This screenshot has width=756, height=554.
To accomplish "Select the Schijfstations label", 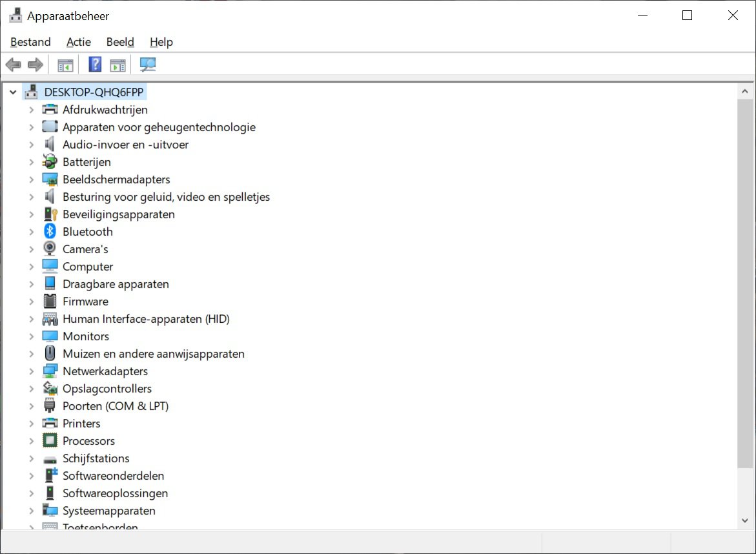I will 96,458.
